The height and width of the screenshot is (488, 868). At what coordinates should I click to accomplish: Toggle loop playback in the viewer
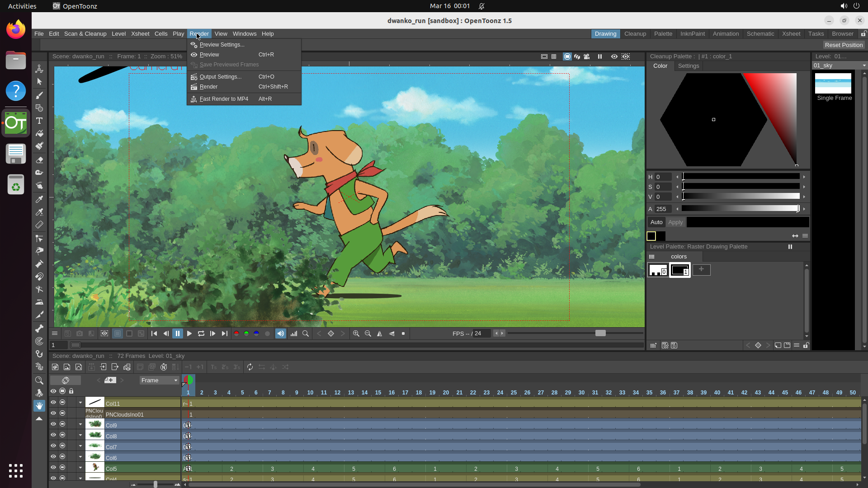[x=201, y=333]
